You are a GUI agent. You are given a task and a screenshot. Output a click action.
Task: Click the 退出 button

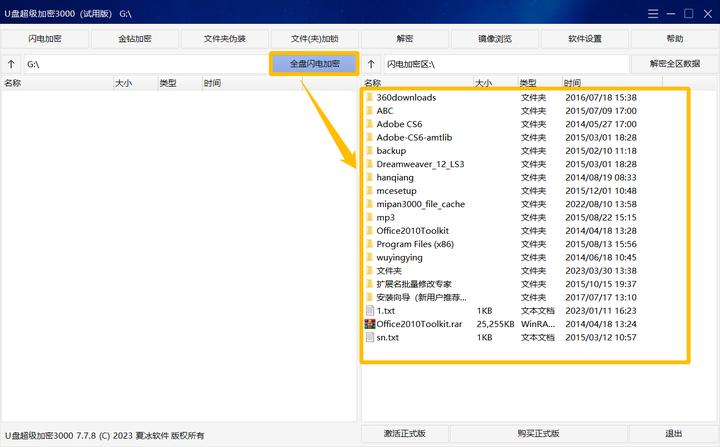click(673, 433)
